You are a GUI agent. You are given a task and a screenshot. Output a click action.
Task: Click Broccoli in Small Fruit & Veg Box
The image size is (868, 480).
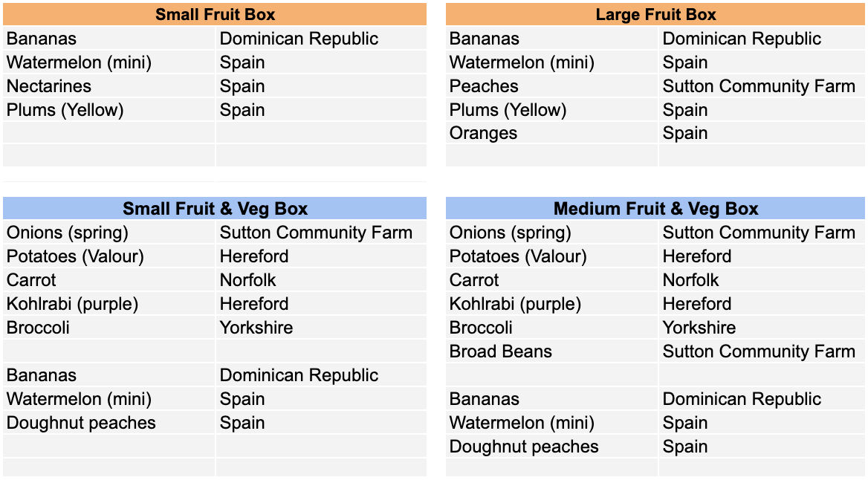(109, 327)
